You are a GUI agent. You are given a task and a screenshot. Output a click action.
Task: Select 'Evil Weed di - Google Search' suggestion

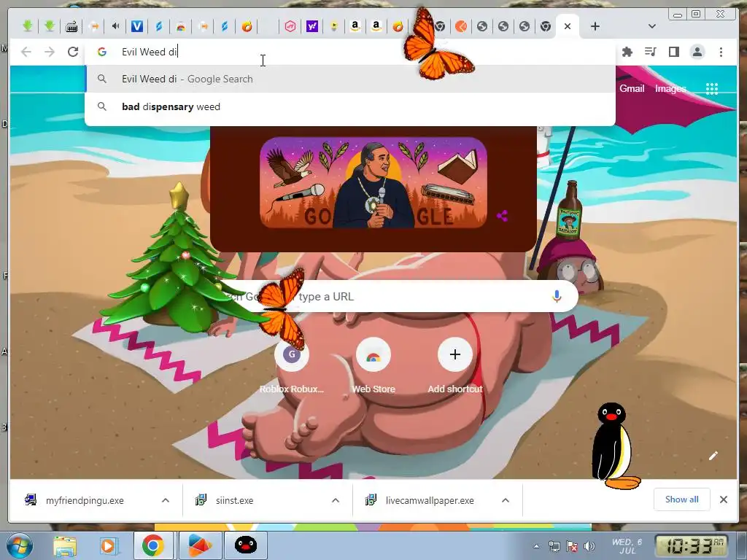coord(350,79)
